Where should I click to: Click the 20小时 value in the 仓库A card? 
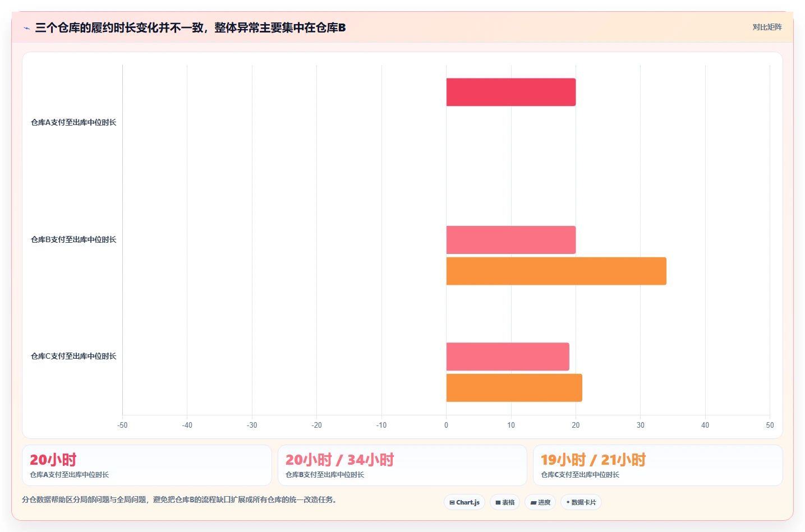tap(53, 460)
